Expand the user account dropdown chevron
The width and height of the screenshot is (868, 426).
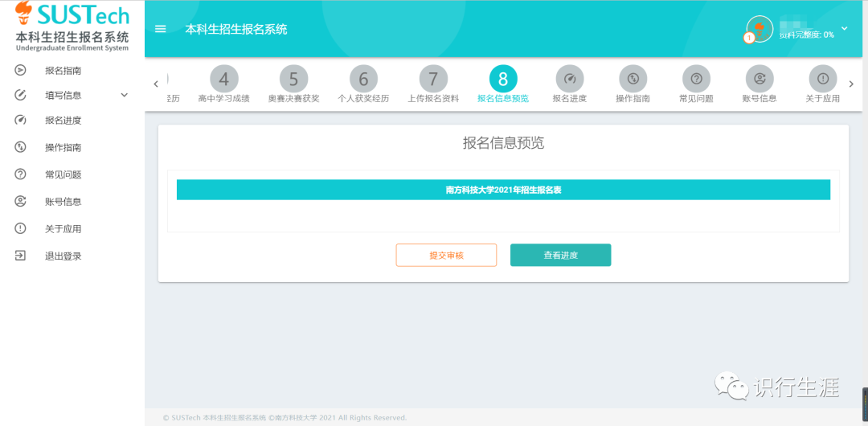pyautogui.click(x=844, y=28)
